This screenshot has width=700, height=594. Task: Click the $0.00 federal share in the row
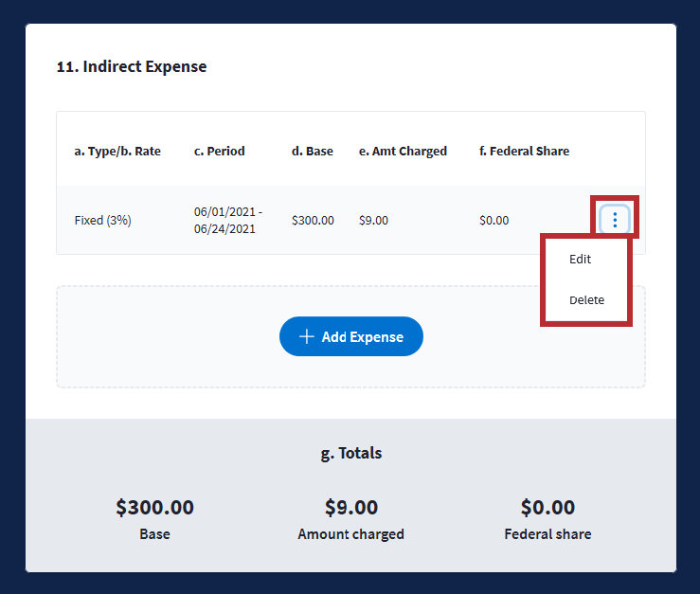pyautogui.click(x=494, y=220)
